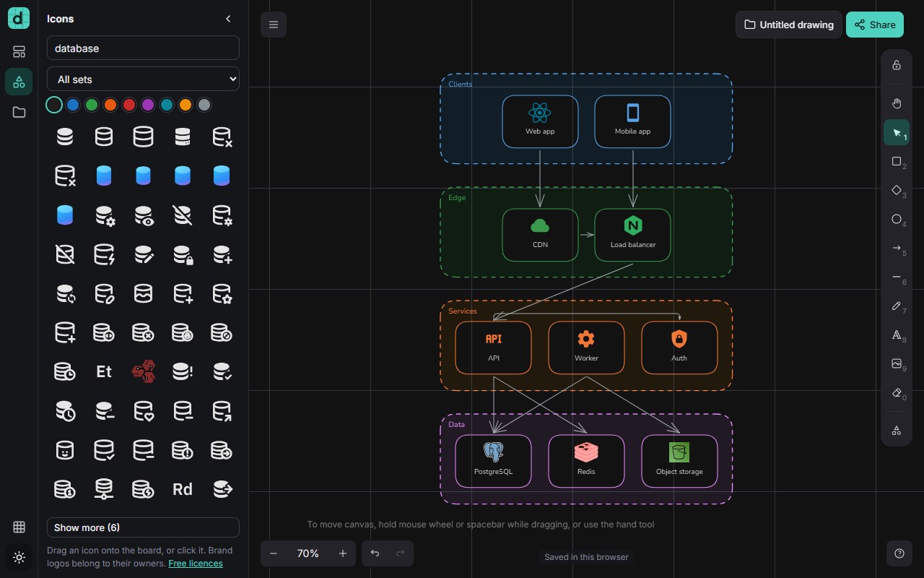Select the Arrow connector tool
Image resolution: width=924 pixels, height=578 pixels.
click(897, 248)
